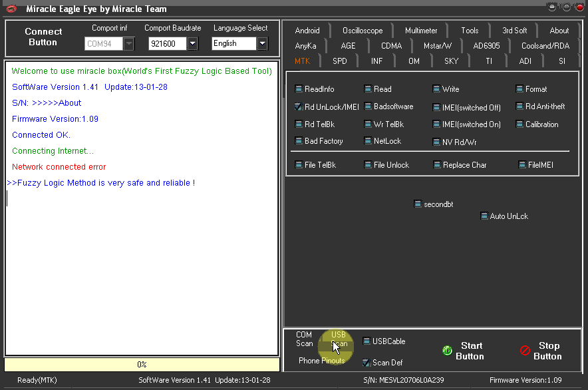Toggle the Scan Def checkbox
This screenshot has height=390, width=588.
coord(367,363)
